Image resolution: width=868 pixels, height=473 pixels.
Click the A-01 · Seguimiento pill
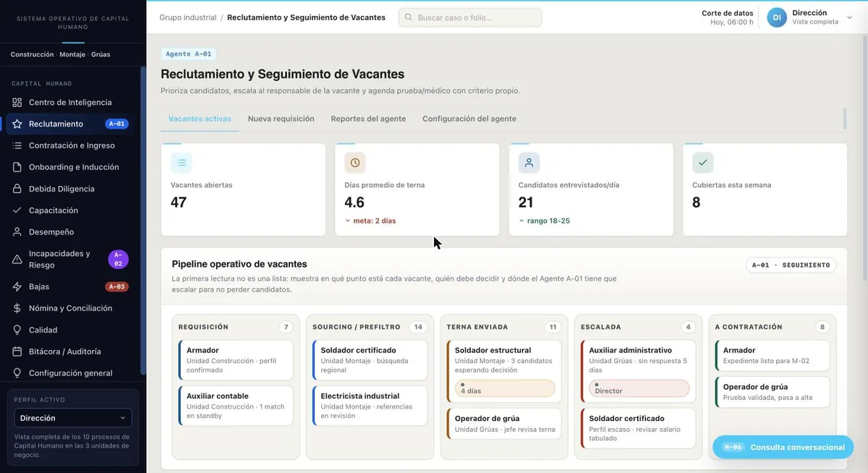coord(791,265)
